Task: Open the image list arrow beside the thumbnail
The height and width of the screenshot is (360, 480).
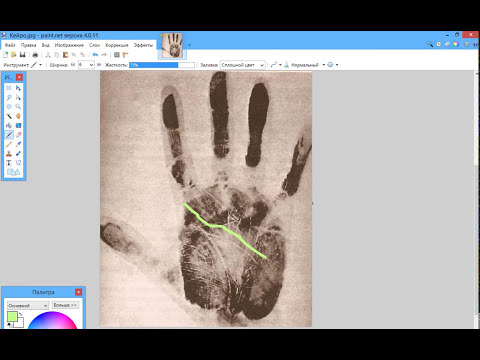Action: click(189, 45)
